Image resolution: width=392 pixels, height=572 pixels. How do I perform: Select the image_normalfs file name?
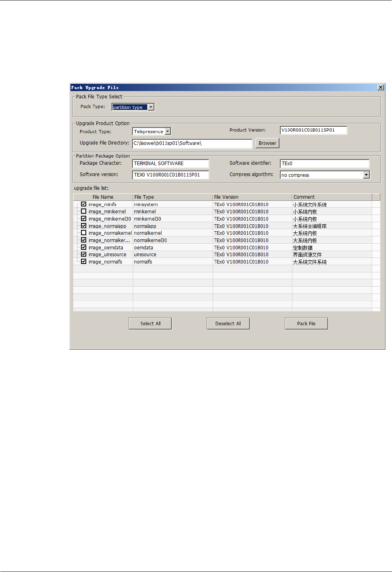point(105,262)
